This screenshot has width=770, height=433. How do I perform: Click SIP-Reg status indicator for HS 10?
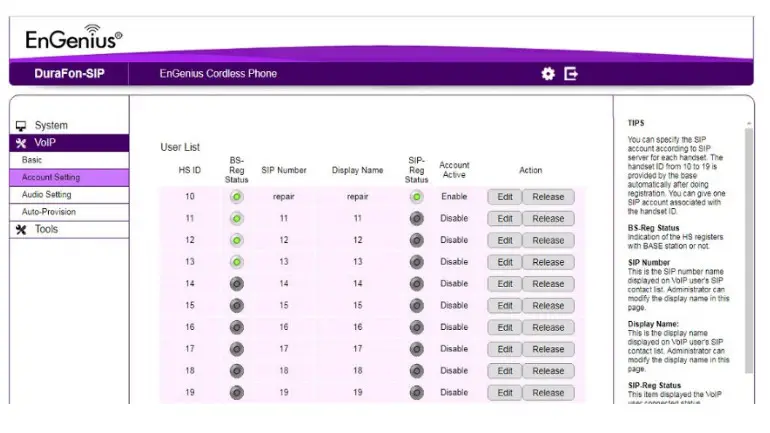[416, 197]
